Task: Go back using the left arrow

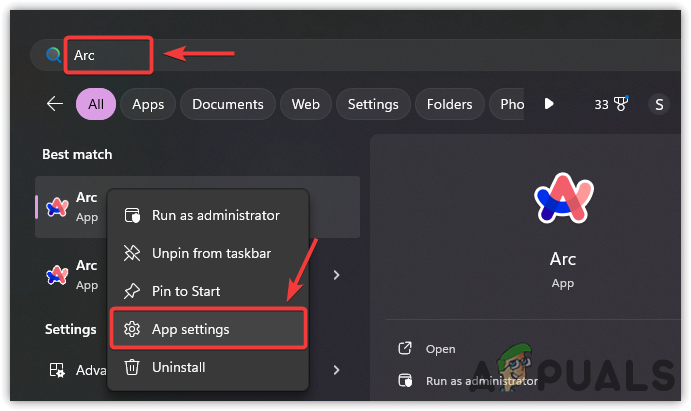Action: point(55,104)
